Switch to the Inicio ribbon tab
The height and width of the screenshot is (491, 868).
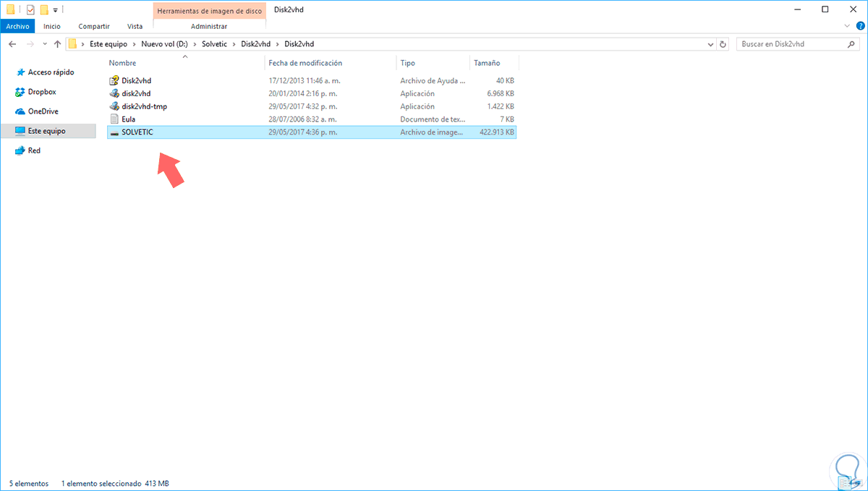point(52,26)
